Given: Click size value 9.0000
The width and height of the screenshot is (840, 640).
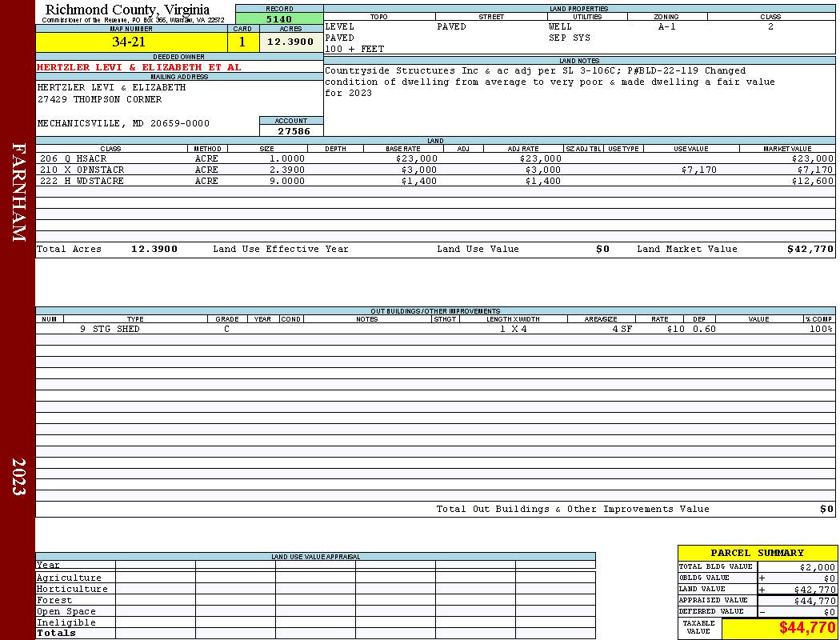Looking at the screenshot, I should (286, 181).
